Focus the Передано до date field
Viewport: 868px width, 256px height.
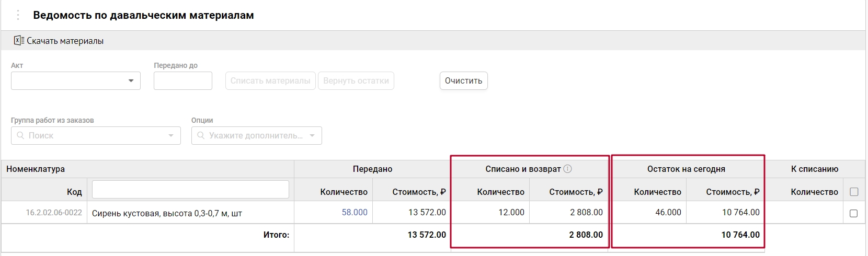click(x=182, y=81)
